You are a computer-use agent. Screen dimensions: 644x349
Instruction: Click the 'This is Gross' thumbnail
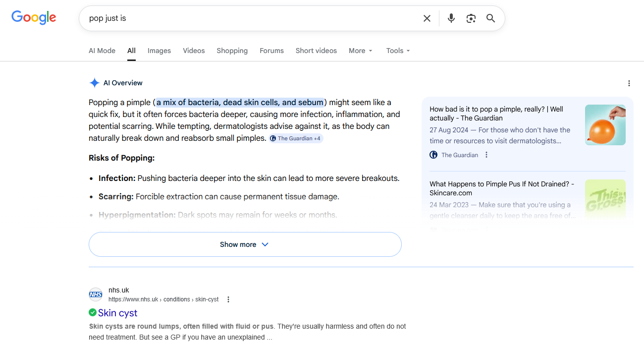pyautogui.click(x=605, y=200)
